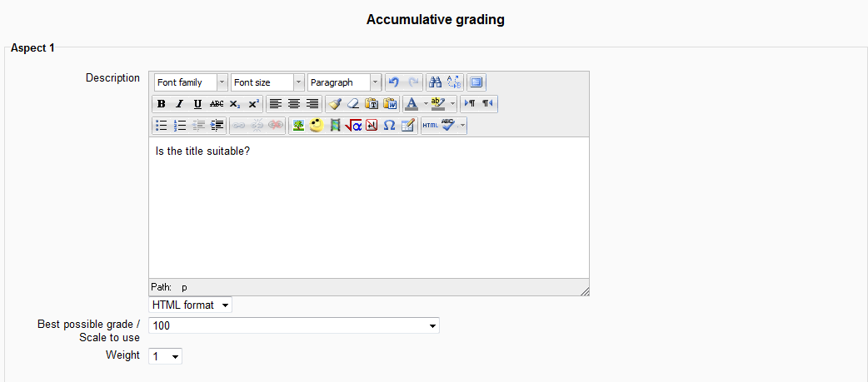This screenshot has height=382, width=868.
Task: Click the Find binoculars icon
Action: coord(435,82)
